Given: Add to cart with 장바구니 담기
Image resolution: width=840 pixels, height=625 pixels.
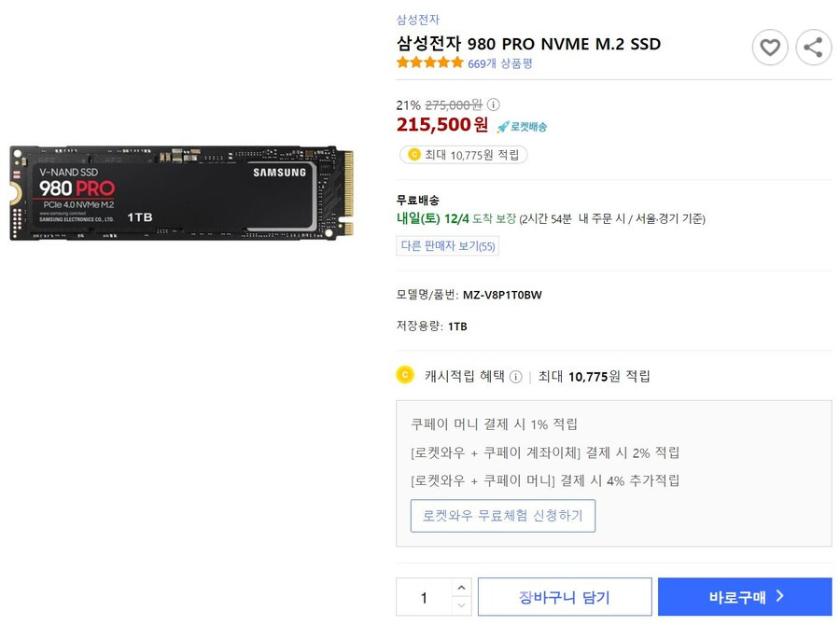Looking at the screenshot, I should coord(565,597).
